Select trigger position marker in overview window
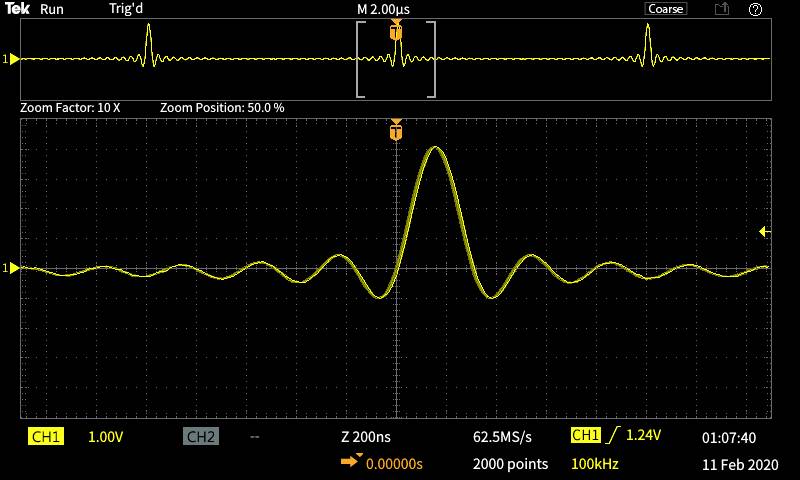This screenshot has height=480, width=800. point(396,31)
